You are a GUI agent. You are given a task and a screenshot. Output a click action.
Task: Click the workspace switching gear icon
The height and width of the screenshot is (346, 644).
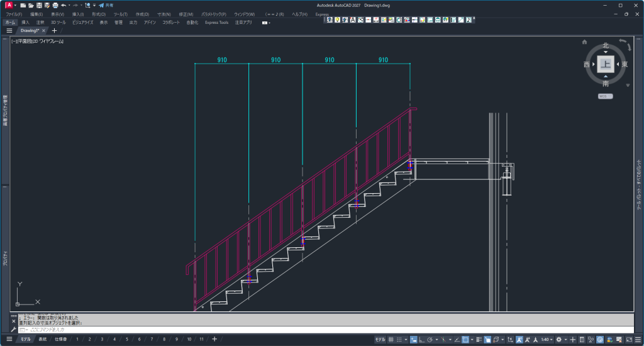tap(558, 339)
